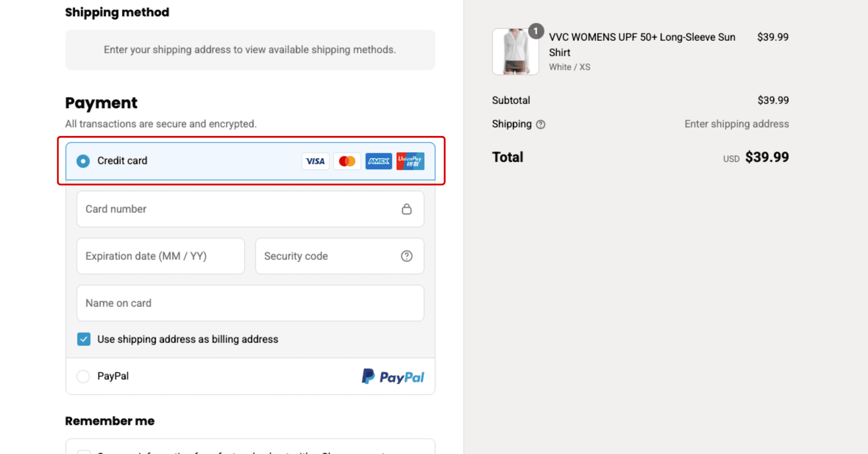Viewport: 868px width, 454px height.
Task: Uncheck Use shipping address as billing address
Action: (x=84, y=339)
